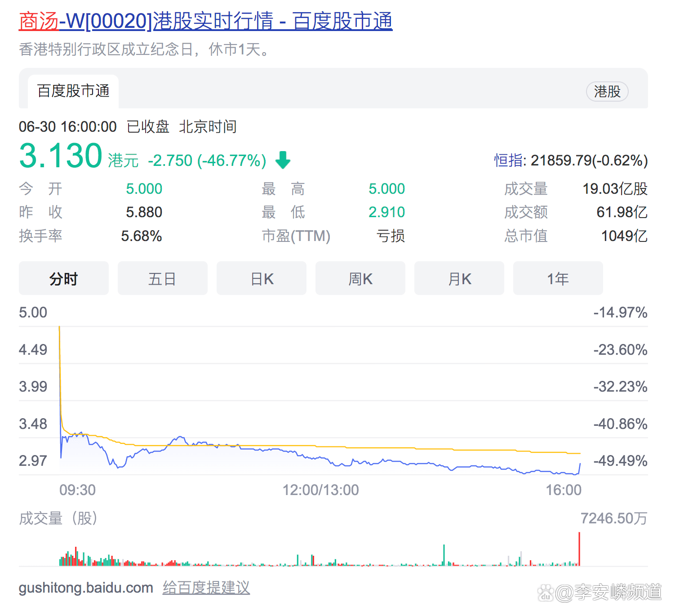Click the 换手率 value 5.68%

coord(142,236)
